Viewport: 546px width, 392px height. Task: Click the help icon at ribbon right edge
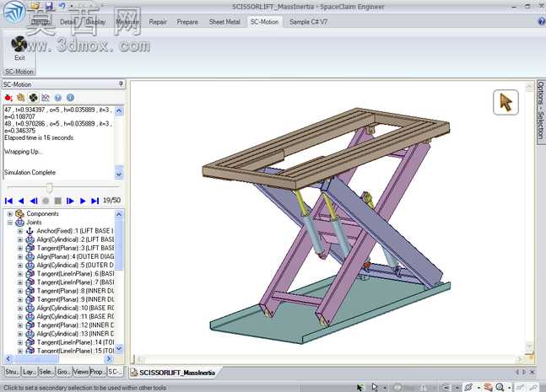pos(542,22)
